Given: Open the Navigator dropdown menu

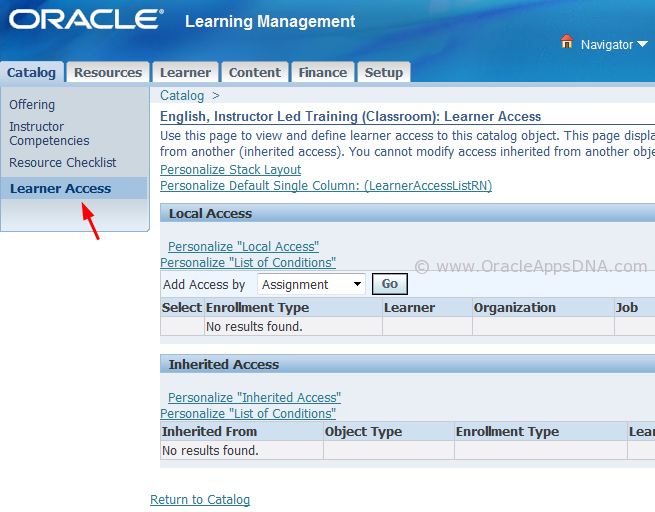Looking at the screenshot, I should point(614,44).
